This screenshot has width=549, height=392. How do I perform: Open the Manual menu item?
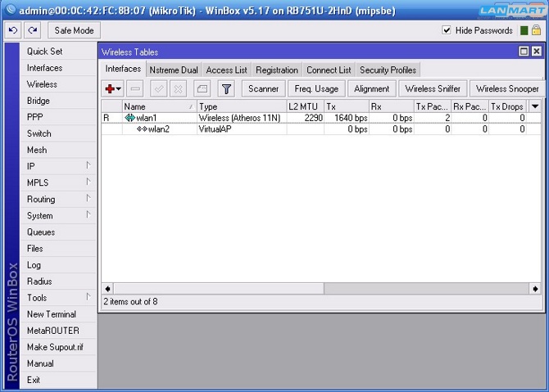point(58,363)
